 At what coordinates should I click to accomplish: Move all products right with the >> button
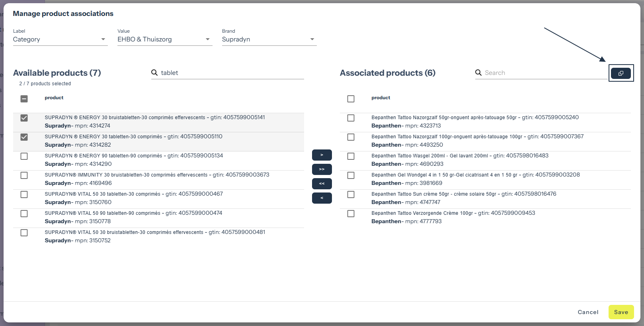point(322,169)
